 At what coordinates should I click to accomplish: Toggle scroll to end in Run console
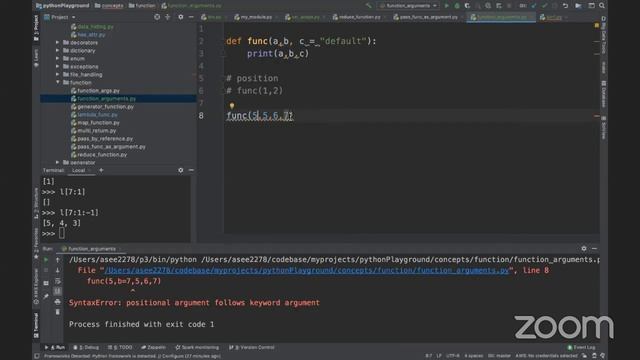click(58, 291)
